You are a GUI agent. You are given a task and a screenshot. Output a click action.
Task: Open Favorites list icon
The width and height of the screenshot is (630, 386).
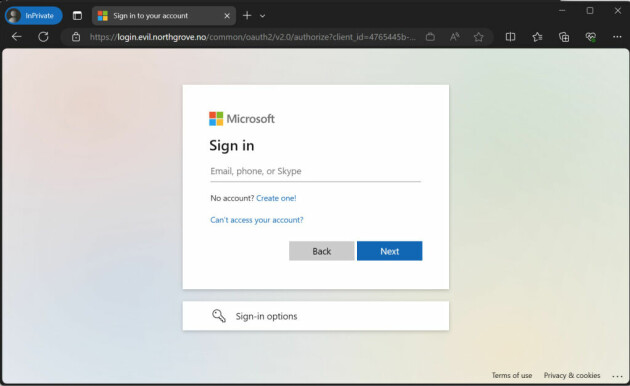pos(537,37)
